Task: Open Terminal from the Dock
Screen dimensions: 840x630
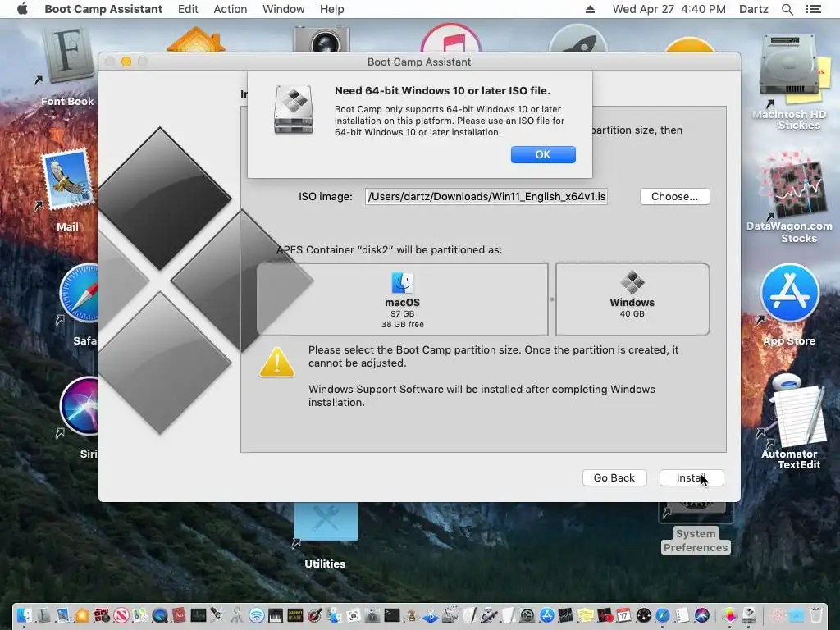Action: (391, 615)
